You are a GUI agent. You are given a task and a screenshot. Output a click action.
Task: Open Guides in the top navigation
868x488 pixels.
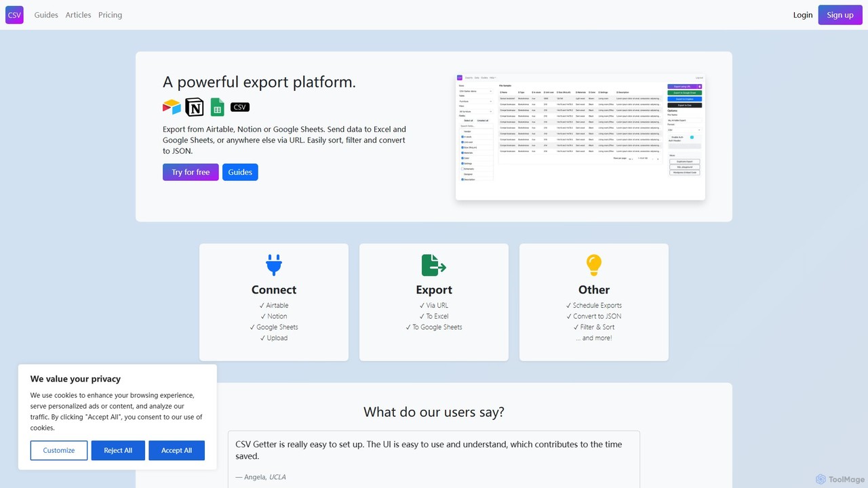pos(46,15)
